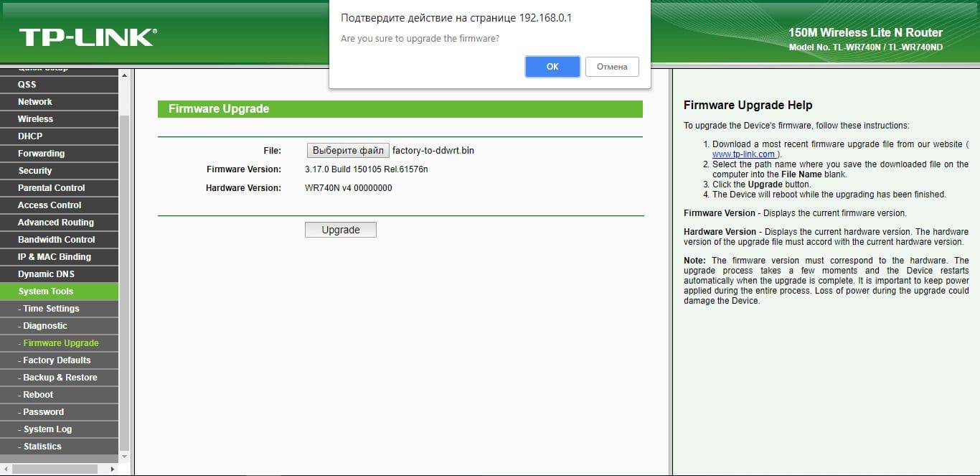980x476 pixels.
Task: Click the TP-LINK logo
Action: click(88, 37)
